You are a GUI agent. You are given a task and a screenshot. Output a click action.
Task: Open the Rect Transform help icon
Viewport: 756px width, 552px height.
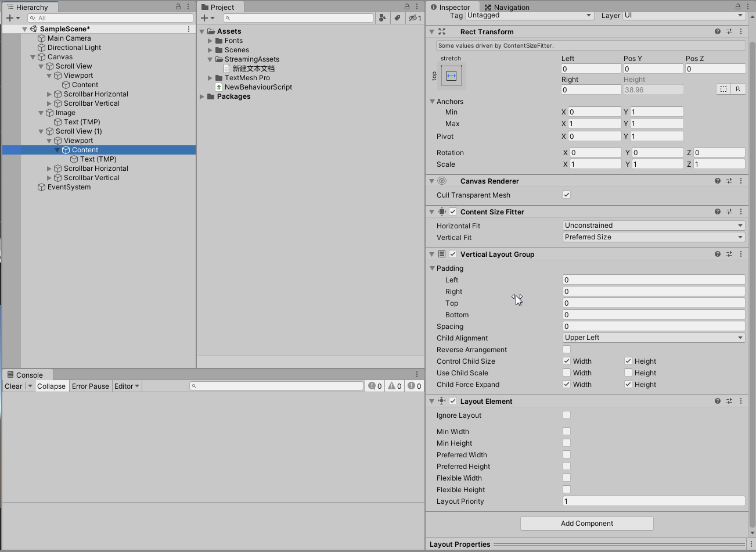717,31
